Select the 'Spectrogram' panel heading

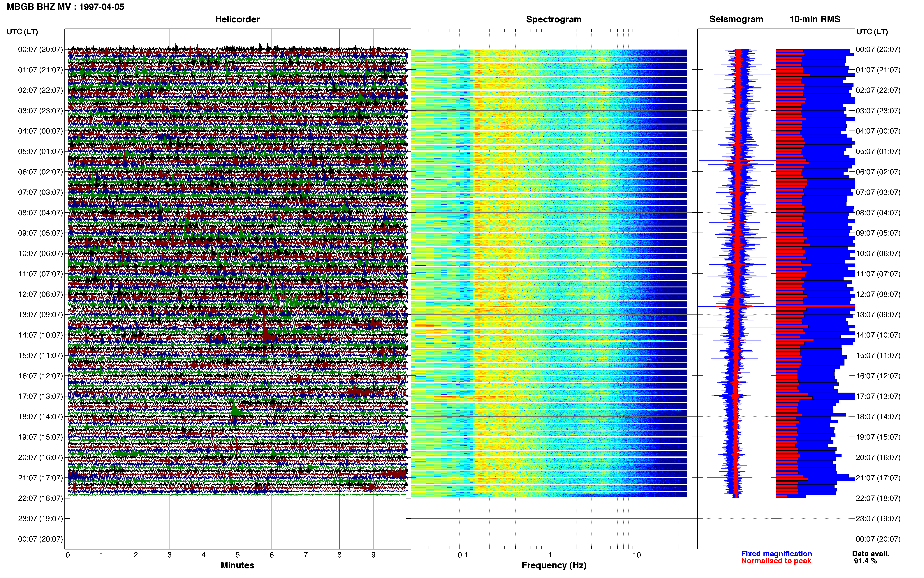[554, 20]
